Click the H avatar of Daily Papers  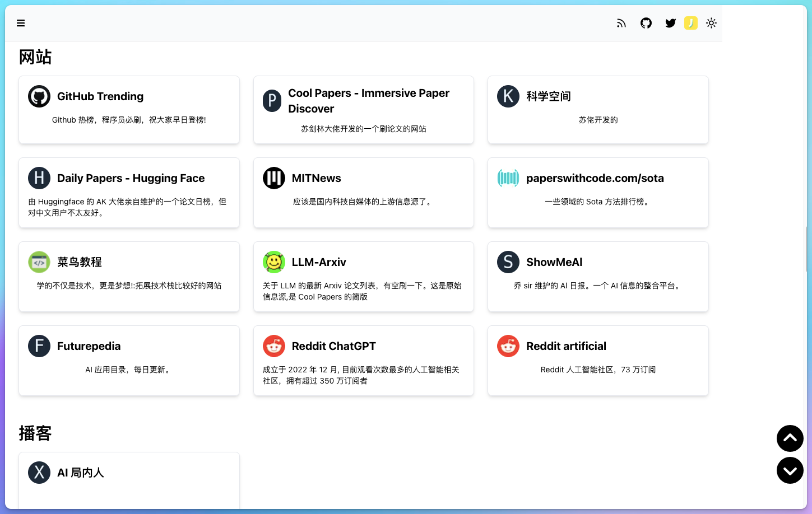pos(39,178)
